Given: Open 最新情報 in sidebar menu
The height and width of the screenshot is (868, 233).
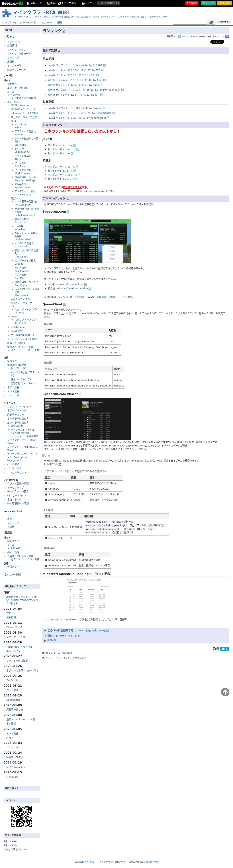Looking at the screenshot, I should (12, 45).
